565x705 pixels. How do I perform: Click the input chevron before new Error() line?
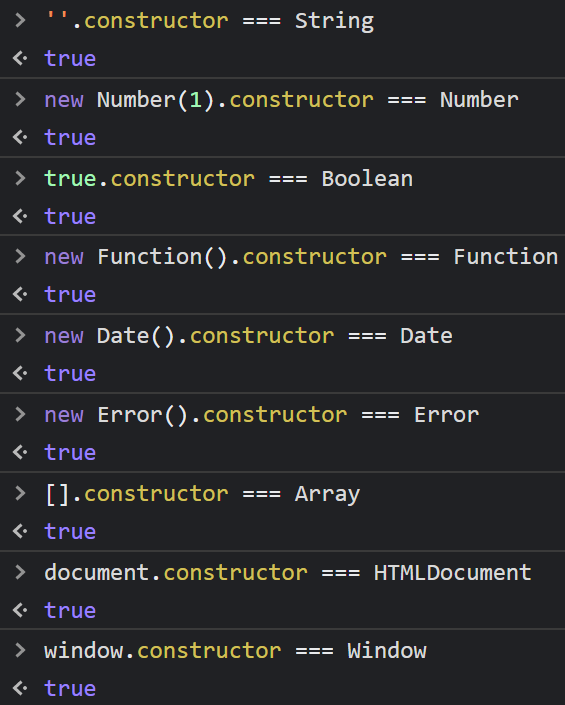pos(20,414)
